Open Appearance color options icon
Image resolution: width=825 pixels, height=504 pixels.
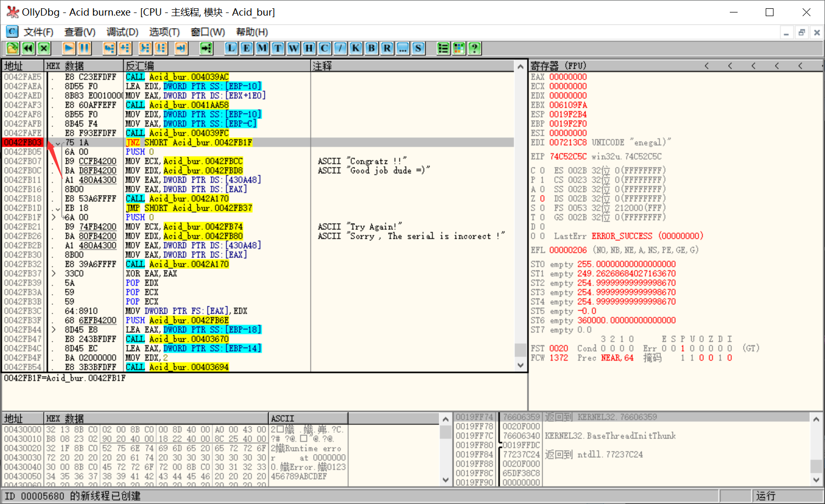point(459,48)
